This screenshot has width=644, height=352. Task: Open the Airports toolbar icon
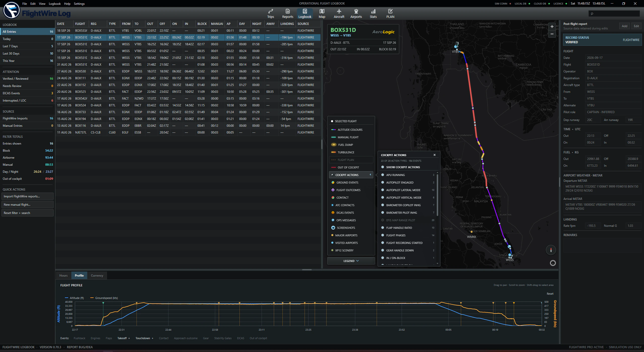coord(356,14)
